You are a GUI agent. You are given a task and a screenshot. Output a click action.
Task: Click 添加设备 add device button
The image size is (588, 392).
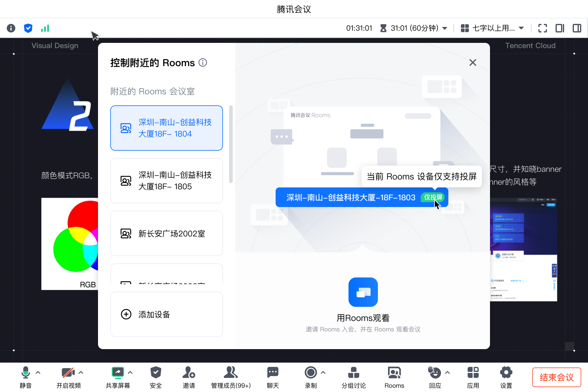click(166, 314)
